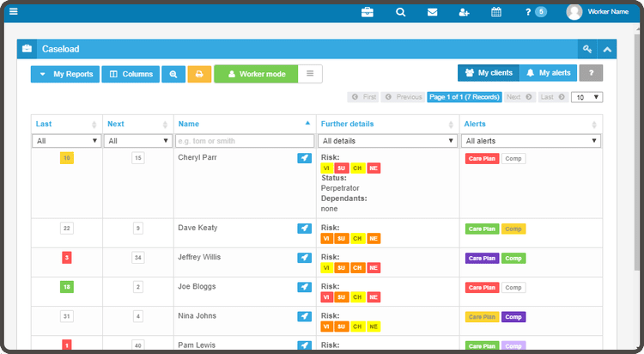Click Jeffrey Willis's green Comp alert
This screenshot has width=644, height=354.
coord(513,259)
